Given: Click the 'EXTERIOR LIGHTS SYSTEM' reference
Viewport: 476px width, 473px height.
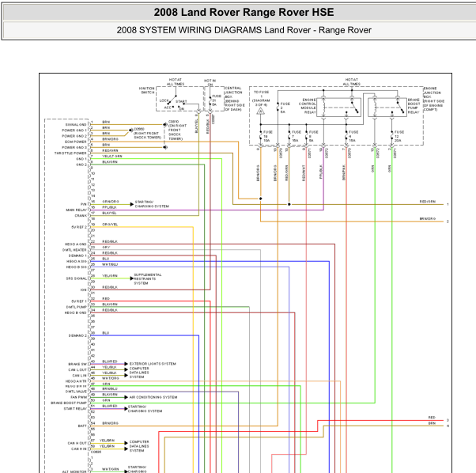Looking at the screenshot, I should click(153, 364).
